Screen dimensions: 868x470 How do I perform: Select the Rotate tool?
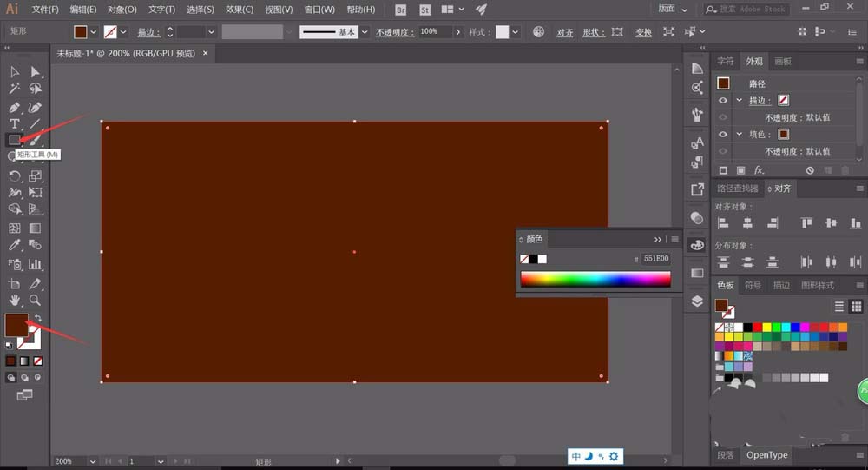click(15, 176)
